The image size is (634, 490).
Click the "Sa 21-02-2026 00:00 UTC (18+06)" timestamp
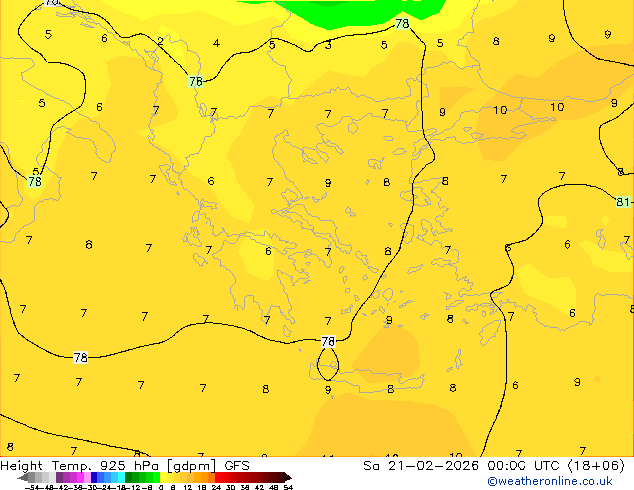[494, 466]
